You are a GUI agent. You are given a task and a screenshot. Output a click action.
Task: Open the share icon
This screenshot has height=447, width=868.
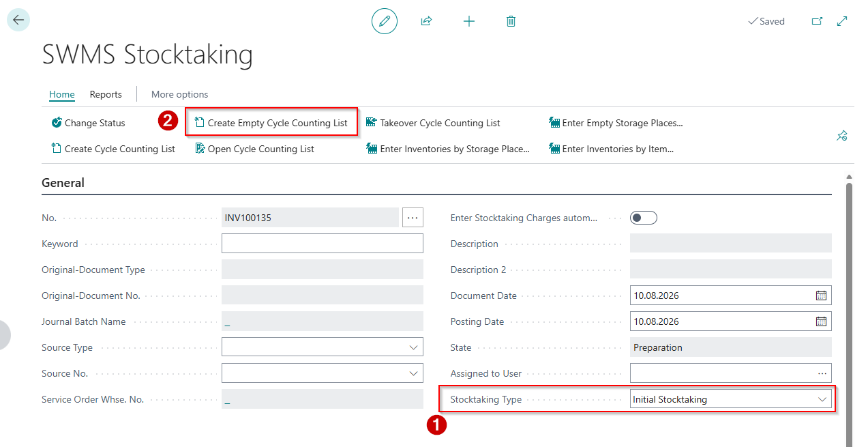coord(426,21)
